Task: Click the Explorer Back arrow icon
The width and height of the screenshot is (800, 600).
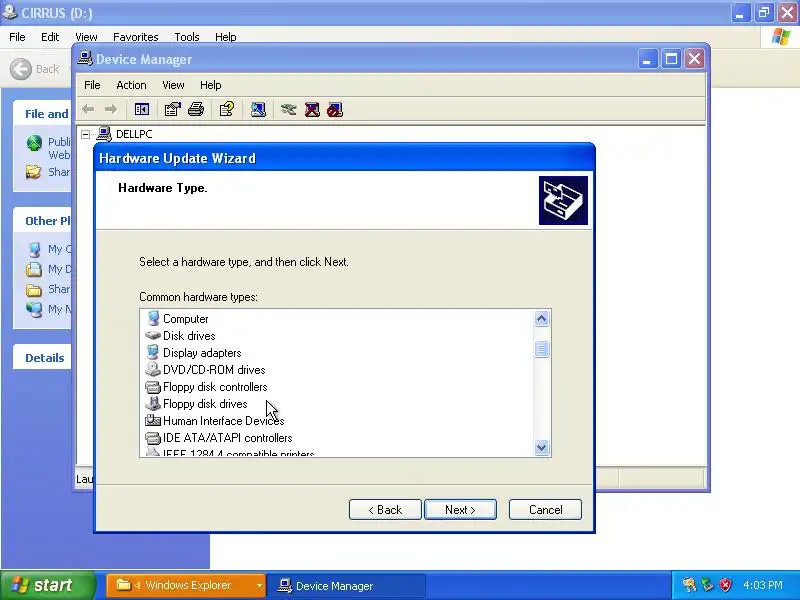Action: pos(21,69)
